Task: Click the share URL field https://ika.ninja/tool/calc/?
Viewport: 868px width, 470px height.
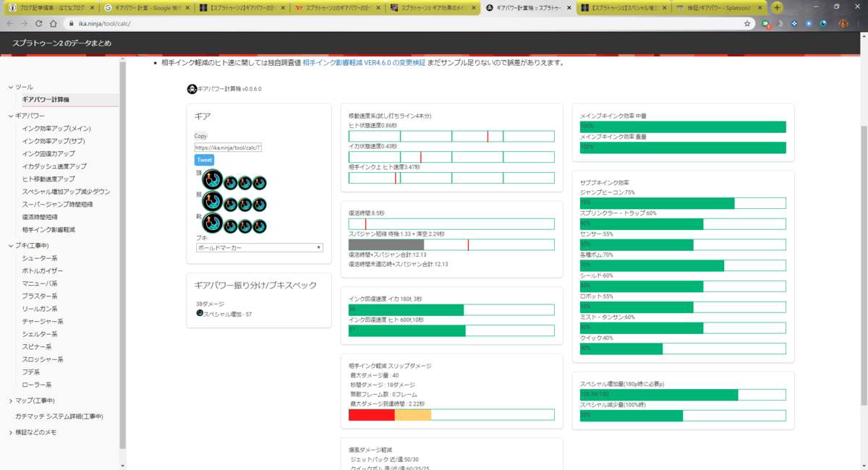Action: tap(228, 148)
